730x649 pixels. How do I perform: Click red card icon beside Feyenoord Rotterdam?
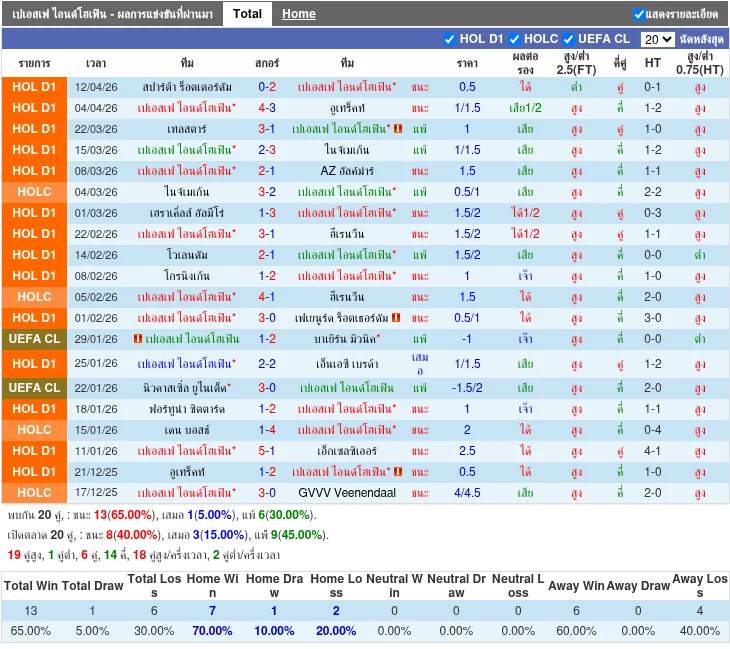(x=396, y=318)
